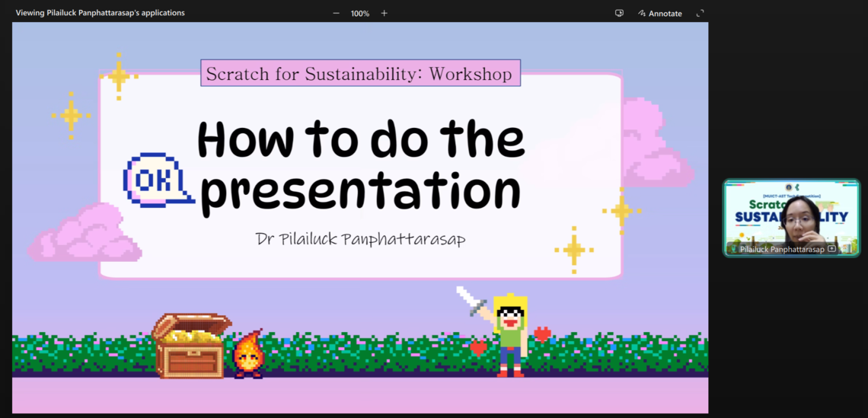Click the red heart left of pixel character

[x=478, y=349]
